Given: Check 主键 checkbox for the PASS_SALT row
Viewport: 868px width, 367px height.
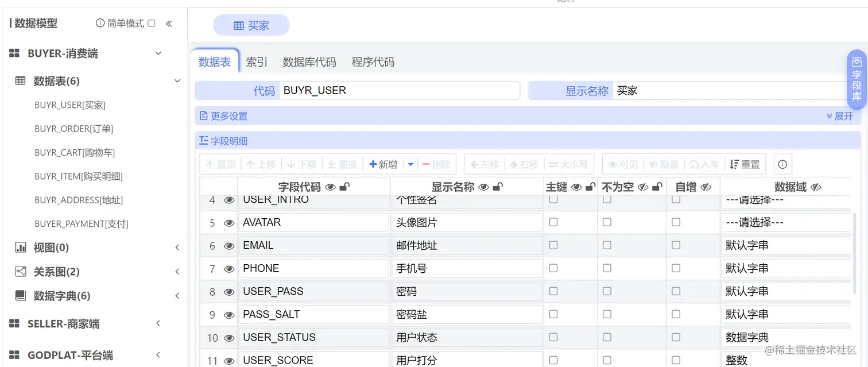Looking at the screenshot, I should click(x=553, y=314).
